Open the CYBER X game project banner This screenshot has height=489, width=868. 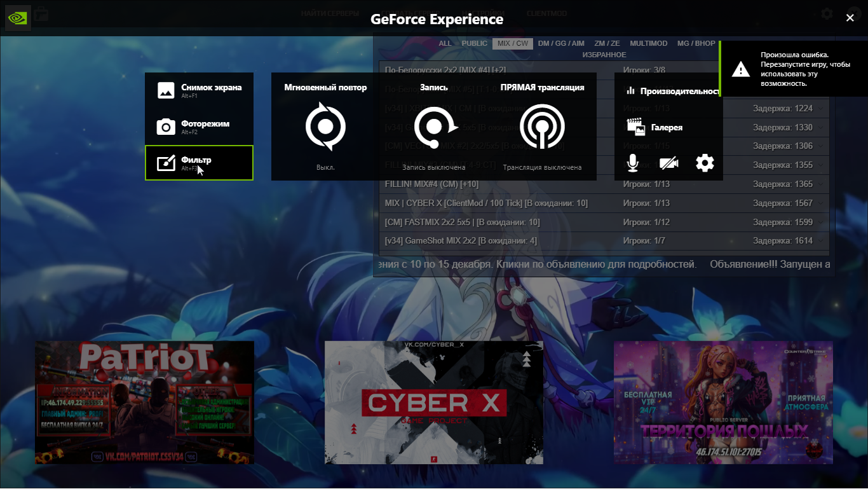(434, 402)
